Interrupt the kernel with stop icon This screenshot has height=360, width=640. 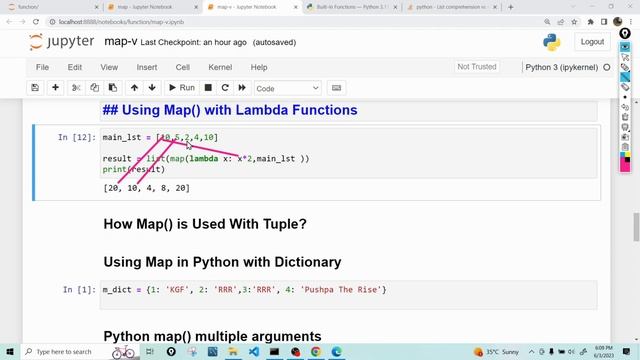208,88
